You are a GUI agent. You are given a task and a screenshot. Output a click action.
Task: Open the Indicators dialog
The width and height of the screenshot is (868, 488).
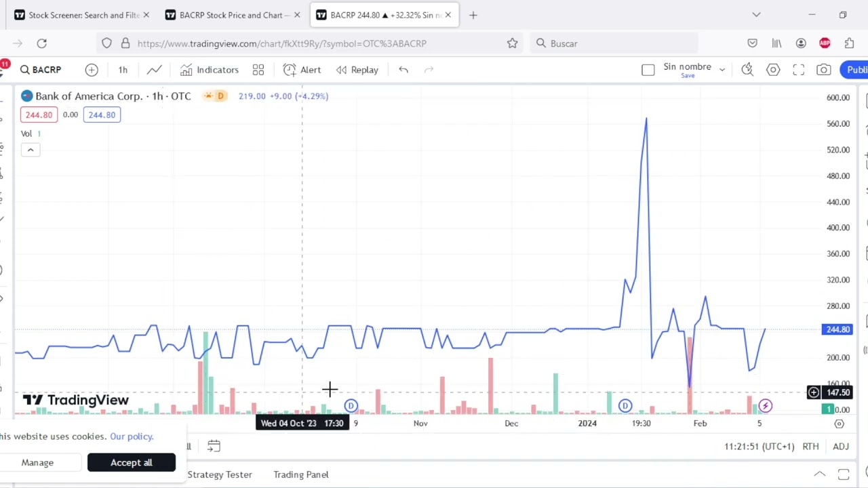[210, 70]
